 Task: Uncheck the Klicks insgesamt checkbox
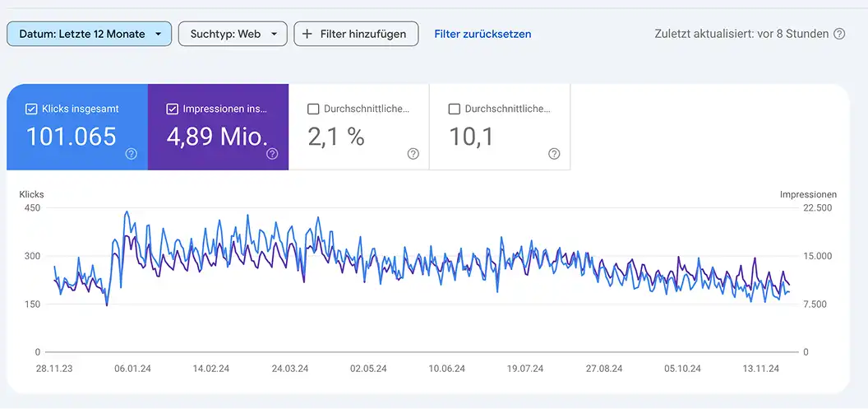click(31, 109)
